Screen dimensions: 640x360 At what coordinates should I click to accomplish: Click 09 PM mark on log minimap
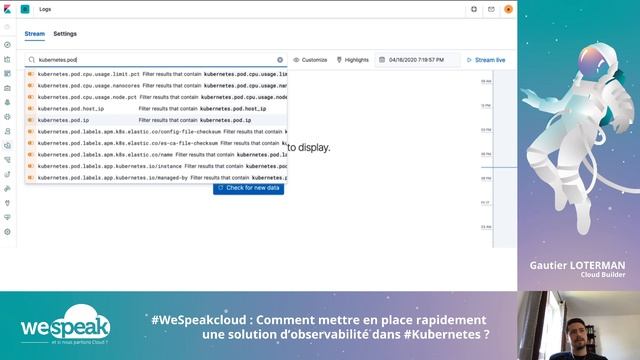pyautogui.click(x=486, y=178)
